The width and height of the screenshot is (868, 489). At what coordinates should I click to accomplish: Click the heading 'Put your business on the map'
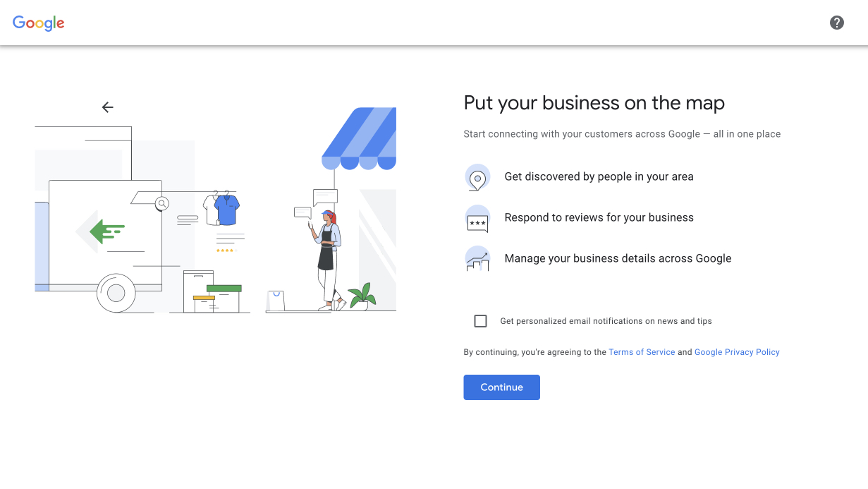click(594, 103)
